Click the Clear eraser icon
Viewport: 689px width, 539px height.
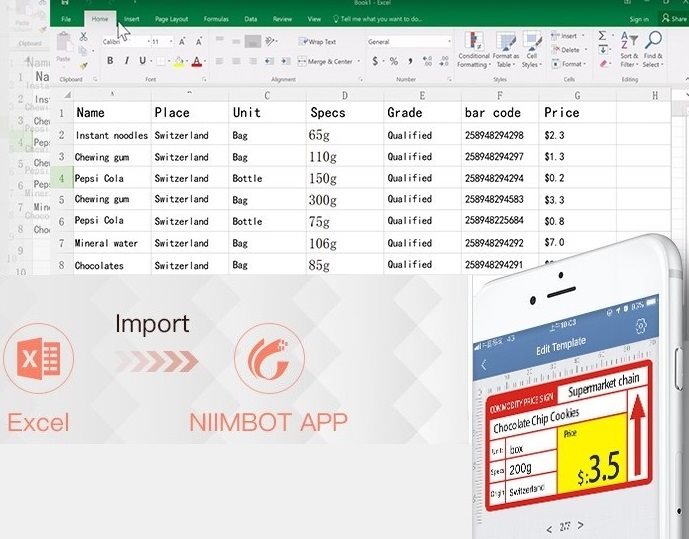(603, 64)
